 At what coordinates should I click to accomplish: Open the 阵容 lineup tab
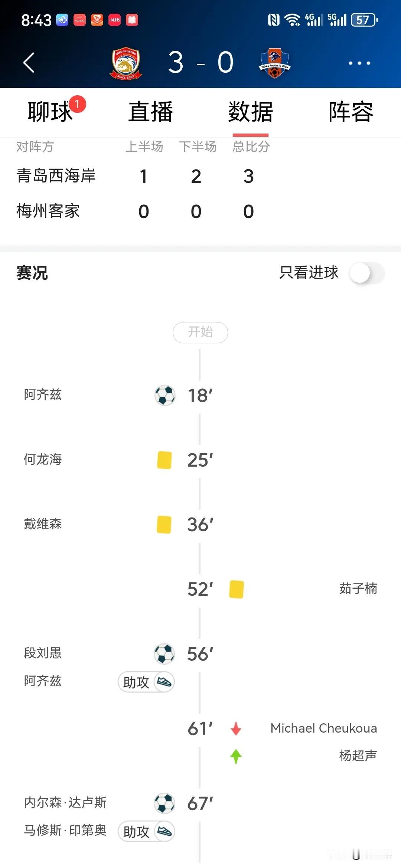(x=351, y=111)
